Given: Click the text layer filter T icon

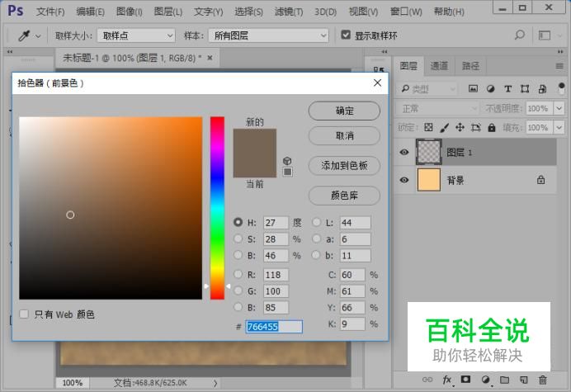Looking at the screenshot, I should pos(507,89).
